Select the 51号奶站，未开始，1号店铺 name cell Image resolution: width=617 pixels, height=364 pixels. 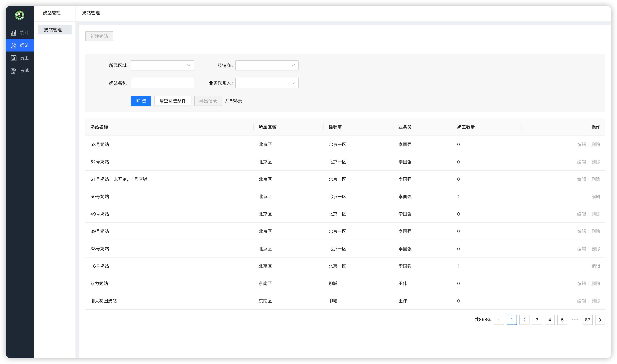(x=119, y=179)
